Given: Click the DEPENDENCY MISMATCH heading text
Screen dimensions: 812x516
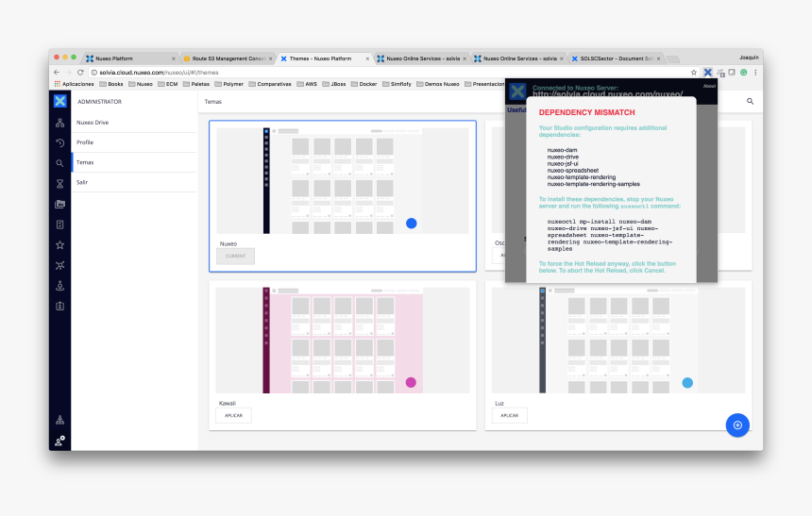Looking at the screenshot, I should pos(586,112).
